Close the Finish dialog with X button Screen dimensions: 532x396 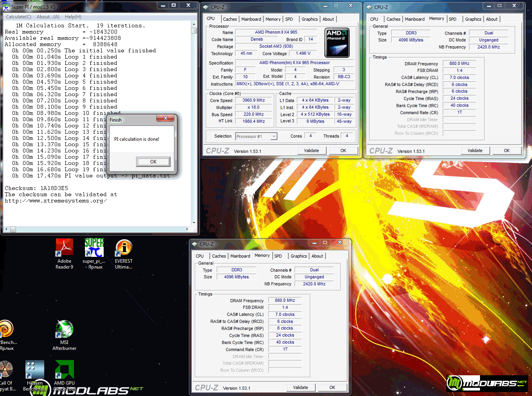tap(165, 118)
